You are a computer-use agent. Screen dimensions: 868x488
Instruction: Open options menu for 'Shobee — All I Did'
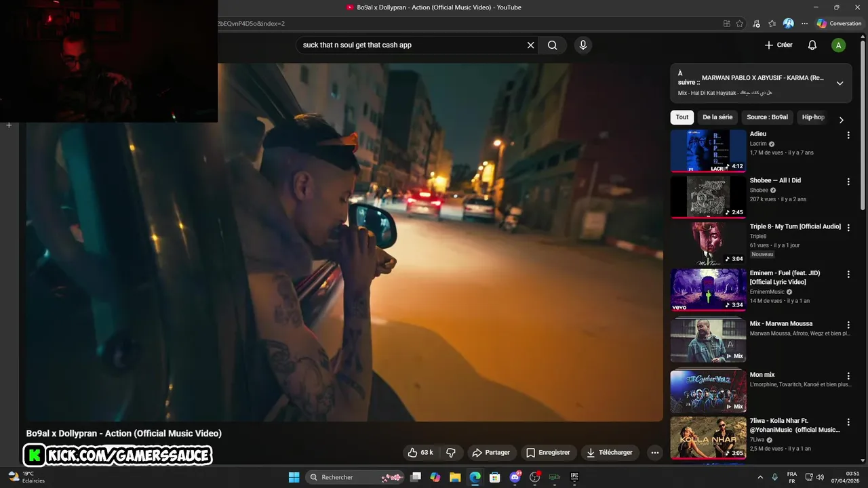click(848, 182)
